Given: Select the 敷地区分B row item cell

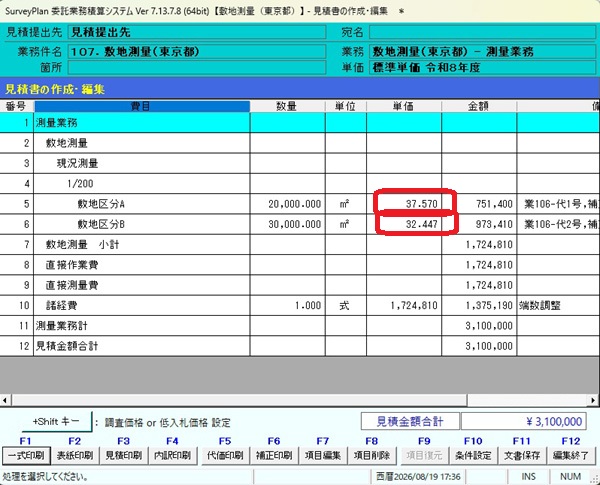Looking at the screenshot, I should click(142, 224).
